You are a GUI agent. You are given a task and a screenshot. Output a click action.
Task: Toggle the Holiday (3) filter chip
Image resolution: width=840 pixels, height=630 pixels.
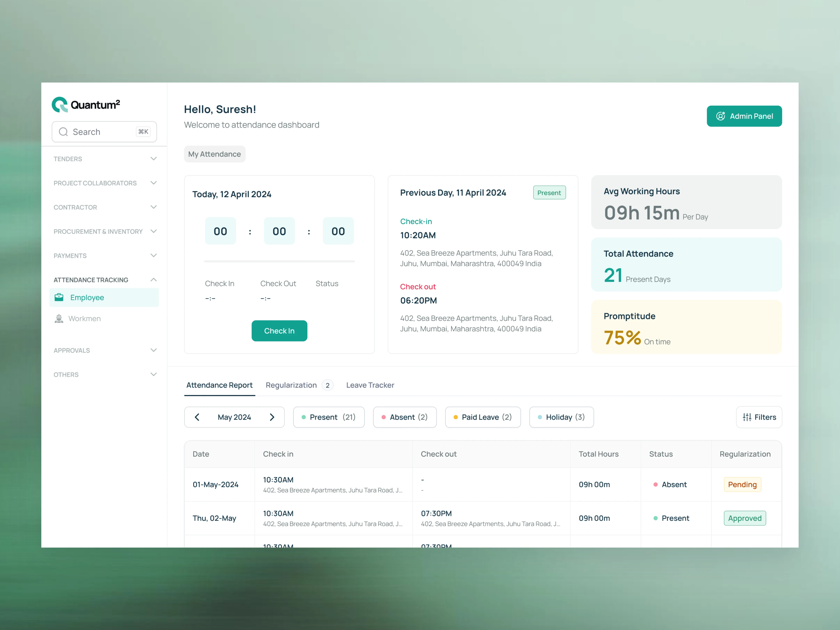tap(561, 417)
